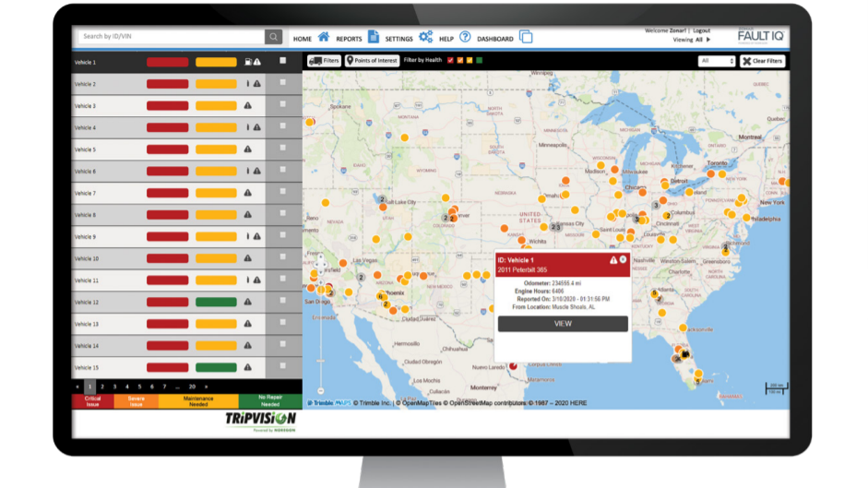
Task: Click the Points of Interest button
Action: pyautogui.click(x=372, y=61)
